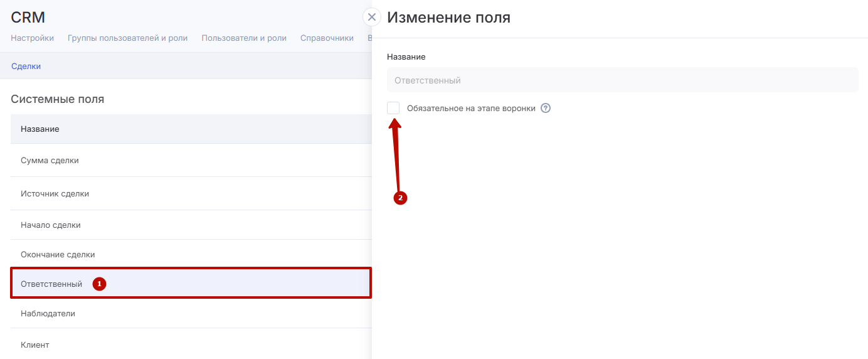
Task: Click the help icon beside Обязательное на этапе воронки
Action: coord(546,108)
